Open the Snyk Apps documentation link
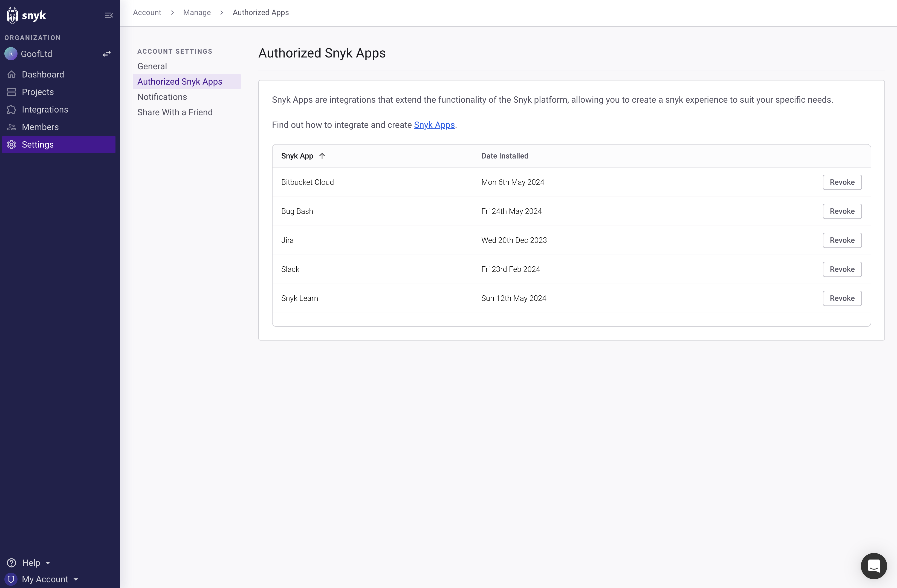This screenshot has height=588, width=897. [x=434, y=125]
